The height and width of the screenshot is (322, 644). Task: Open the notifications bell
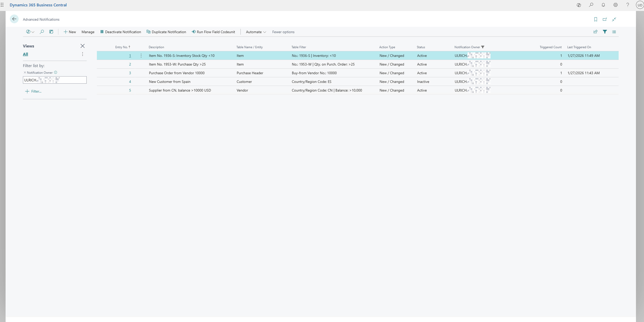click(603, 5)
